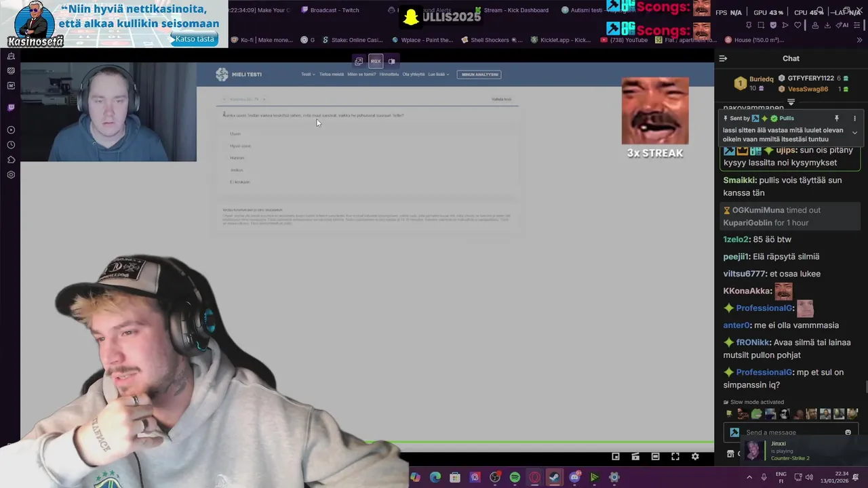Open the Wplace bookmark
This screenshot has height=488, width=868.
[x=422, y=40]
